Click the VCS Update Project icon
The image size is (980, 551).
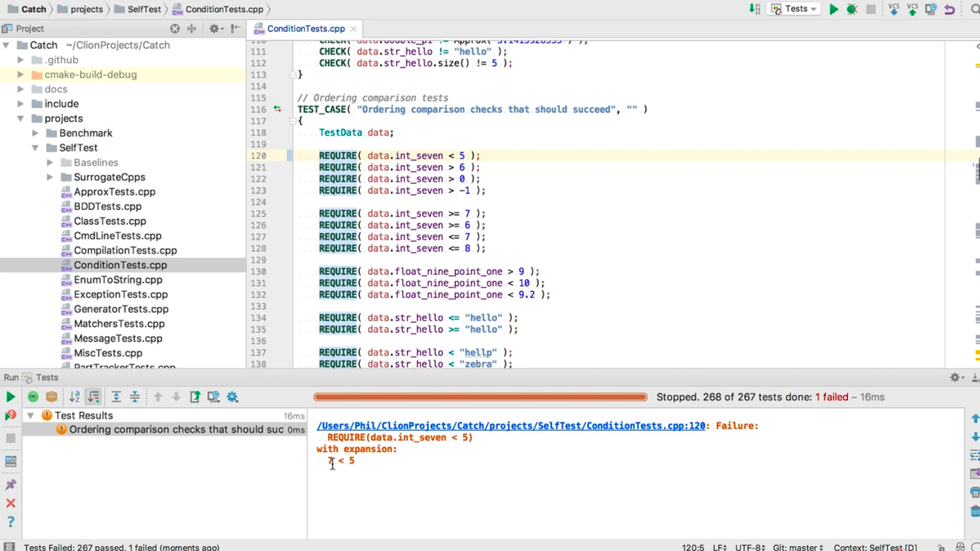[893, 9]
